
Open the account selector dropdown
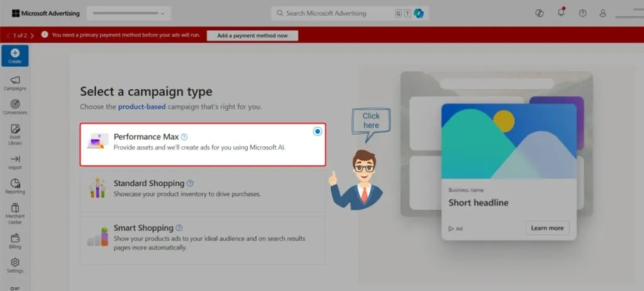128,13
